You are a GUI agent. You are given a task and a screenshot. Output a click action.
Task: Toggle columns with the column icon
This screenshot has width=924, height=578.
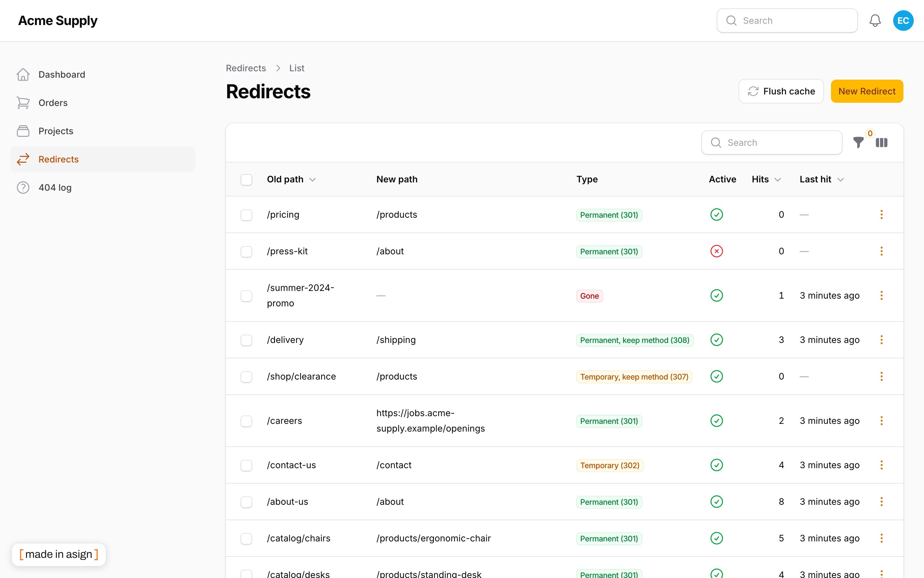(x=881, y=143)
